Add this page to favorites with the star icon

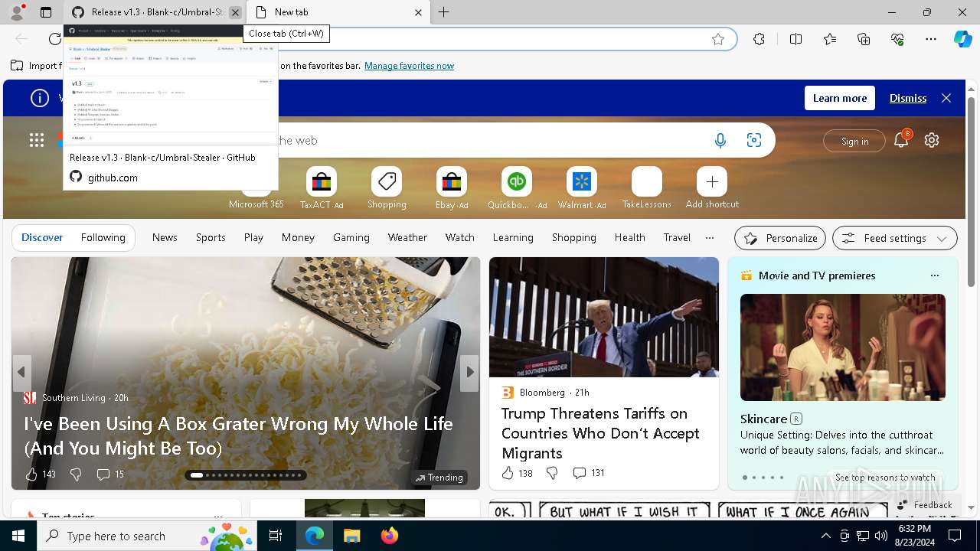718,39
